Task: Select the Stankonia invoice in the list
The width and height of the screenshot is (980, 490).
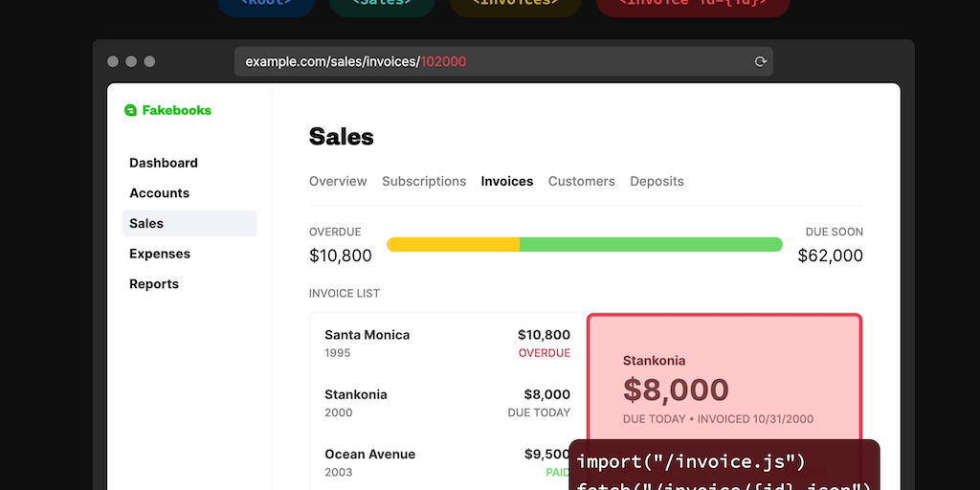Action: [x=447, y=403]
